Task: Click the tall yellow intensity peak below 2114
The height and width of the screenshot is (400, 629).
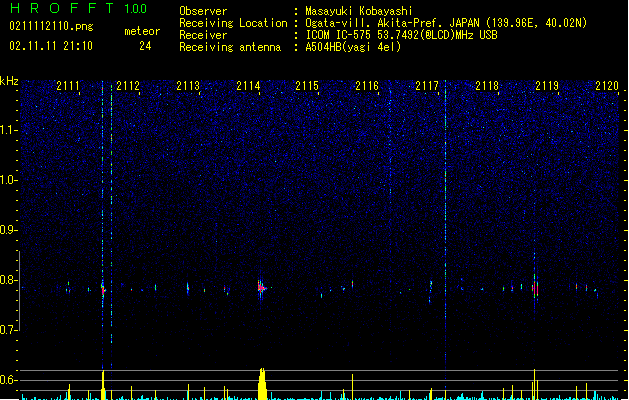Action: pos(262,384)
